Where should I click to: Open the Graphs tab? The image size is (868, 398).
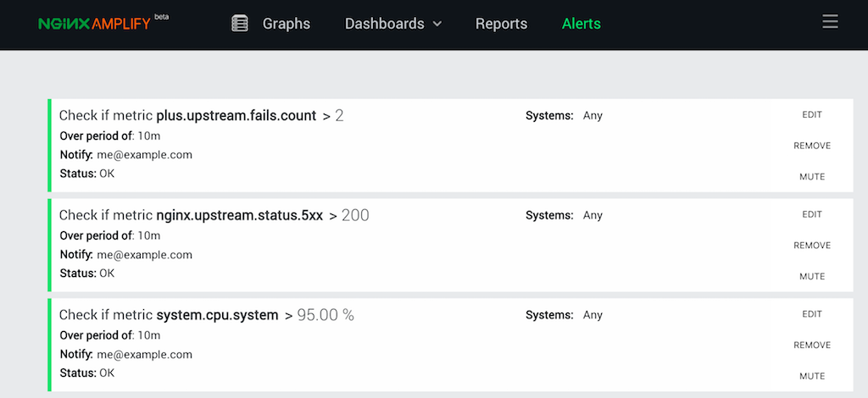click(286, 24)
